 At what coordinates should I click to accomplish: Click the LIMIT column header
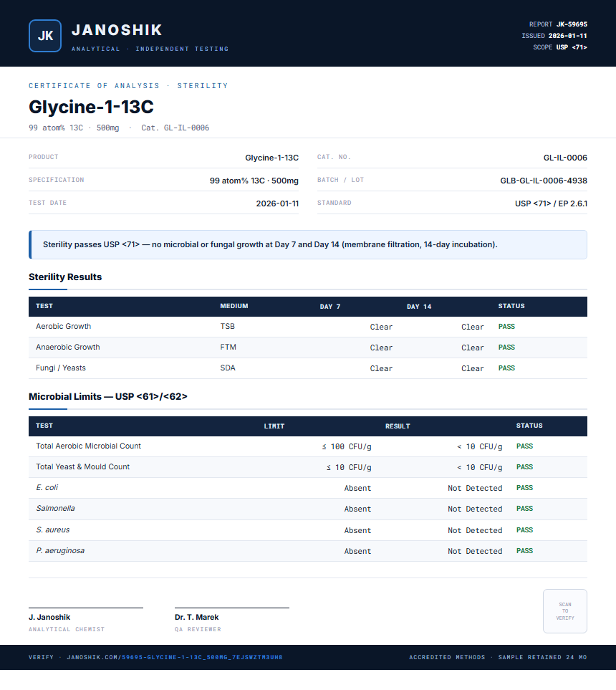click(x=274, y=426)
